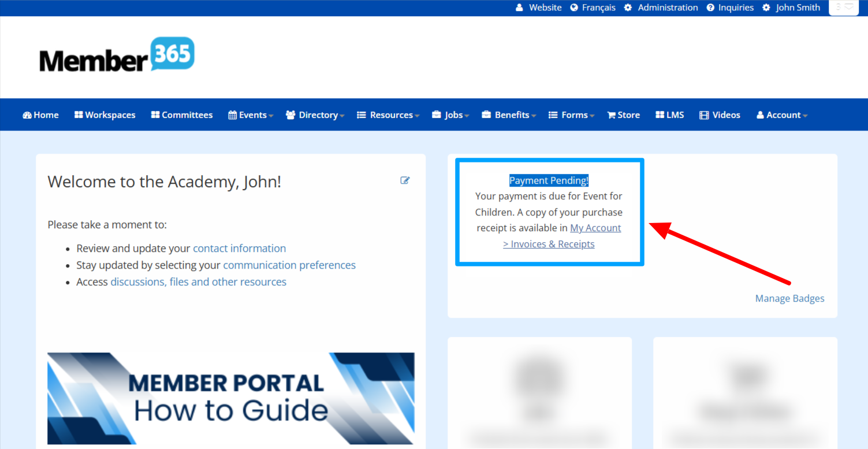Switch language to Français
The height and width of the screenshot is (449, 868).
click(593, 8)
